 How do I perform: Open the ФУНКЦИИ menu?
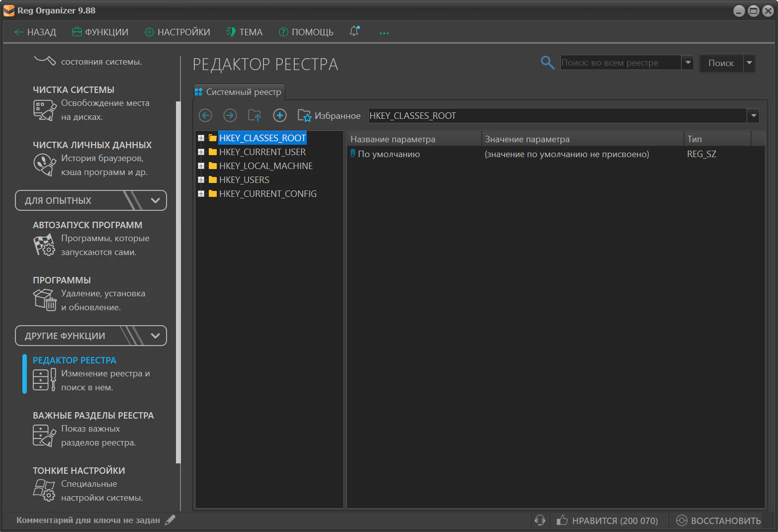100,32
